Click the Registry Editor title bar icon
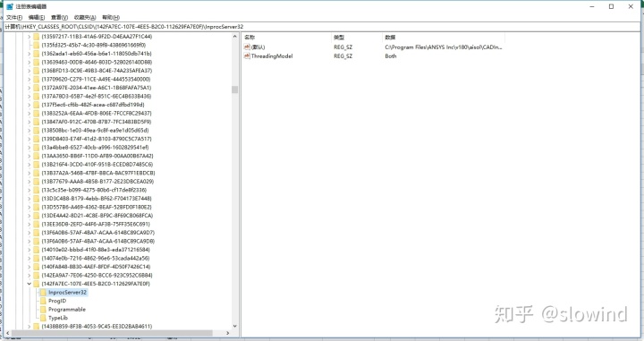Viewport: 644px width, 341px height. pos(10,6)
